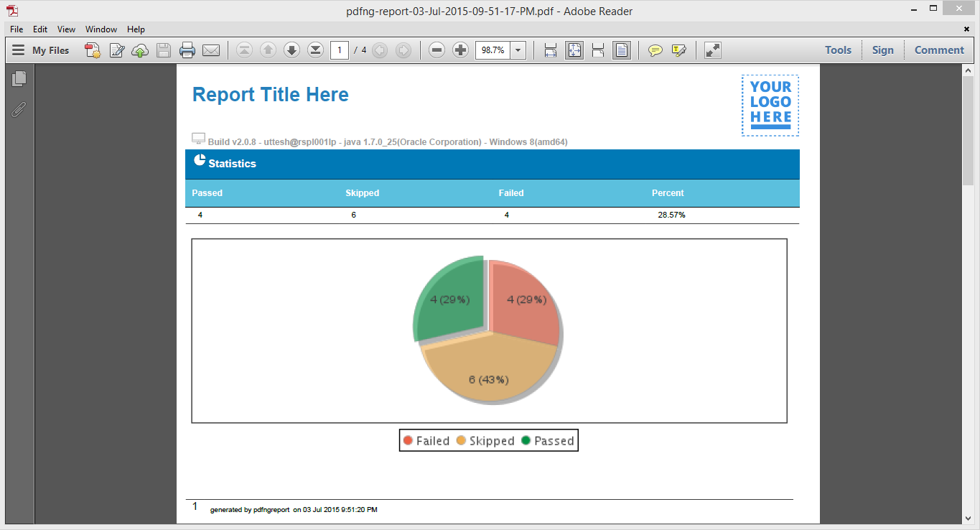Viewport: 980px width, 530px height.
Task: Jump to last page button
Action: pos(315,50)
